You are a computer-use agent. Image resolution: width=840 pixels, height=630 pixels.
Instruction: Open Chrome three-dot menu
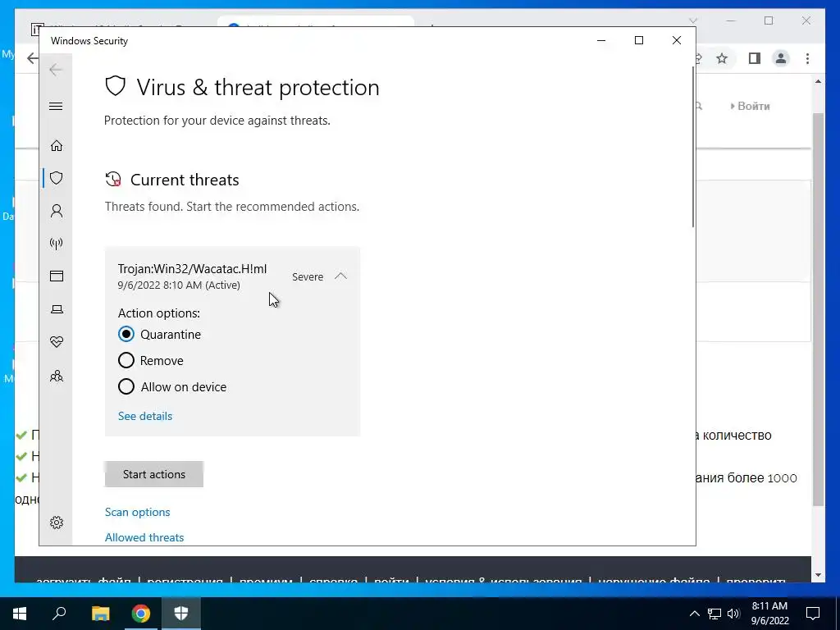807,58
